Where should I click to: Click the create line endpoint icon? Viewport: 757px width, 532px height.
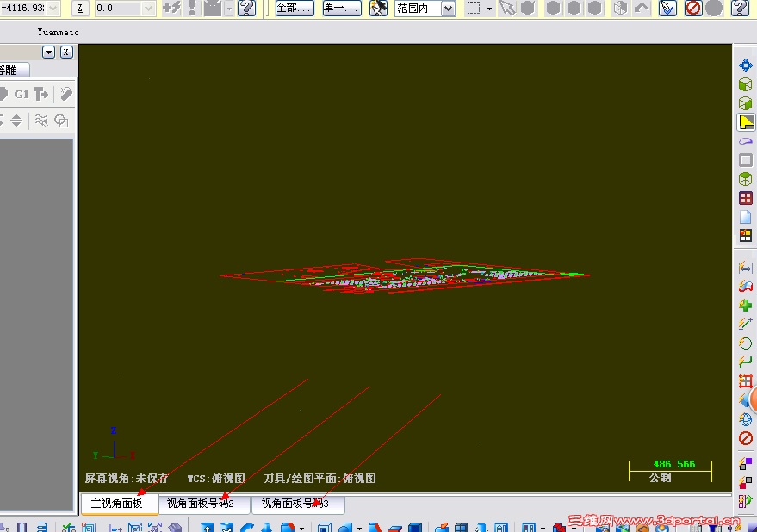(746, 324)
